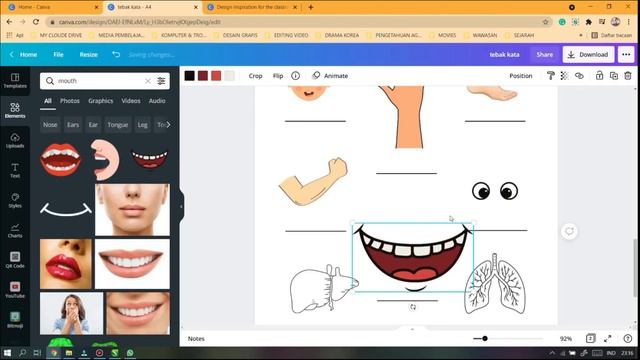
Task: Click the Flip button
Action: [x=278, y=76]
